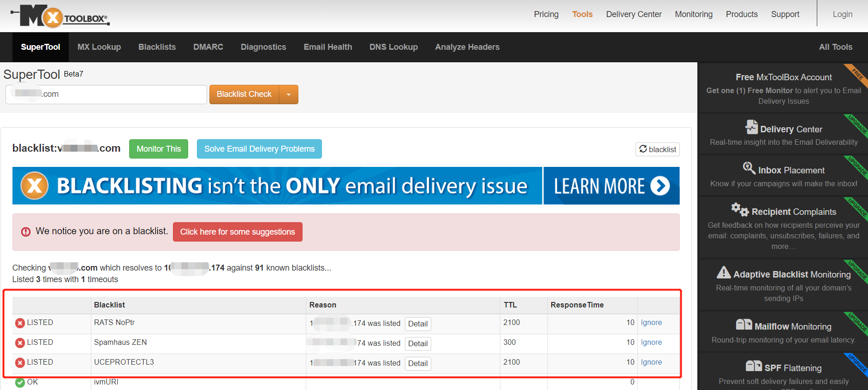Click SPF Flattening card title

[x=793, y=368]
